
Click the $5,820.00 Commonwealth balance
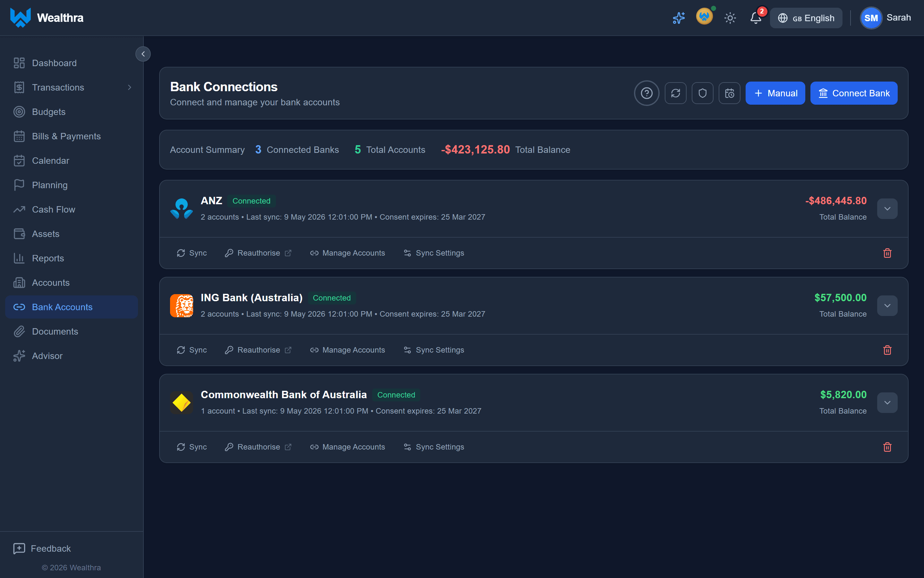coord(843,395)
